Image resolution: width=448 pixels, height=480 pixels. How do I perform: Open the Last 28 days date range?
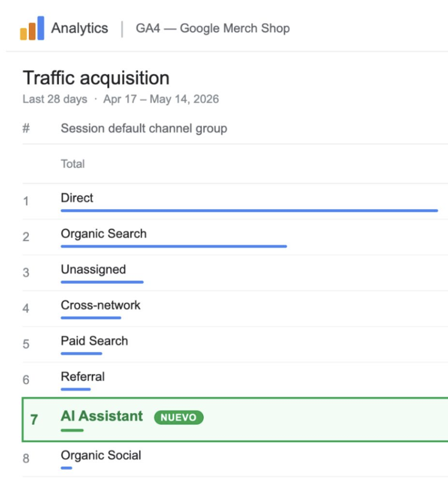click(55, 99)
